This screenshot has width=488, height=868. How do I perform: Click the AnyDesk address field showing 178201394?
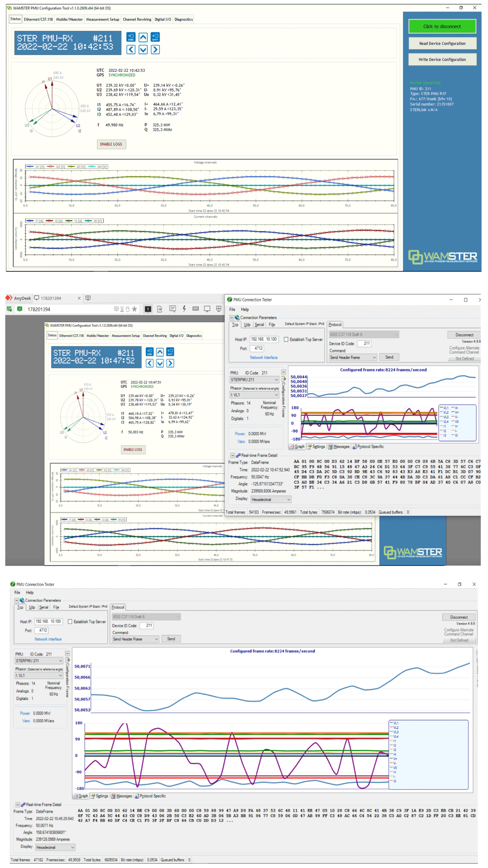68,309
